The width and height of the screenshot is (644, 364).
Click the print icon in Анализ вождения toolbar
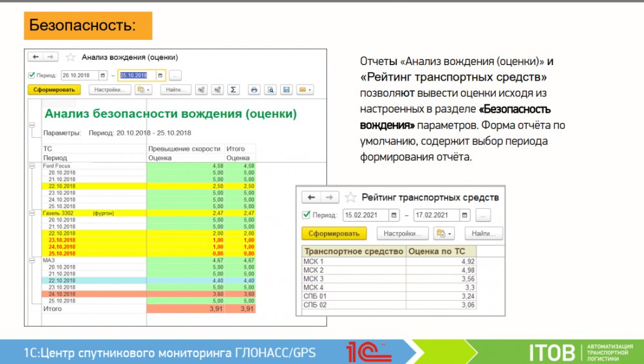[254, 90]
